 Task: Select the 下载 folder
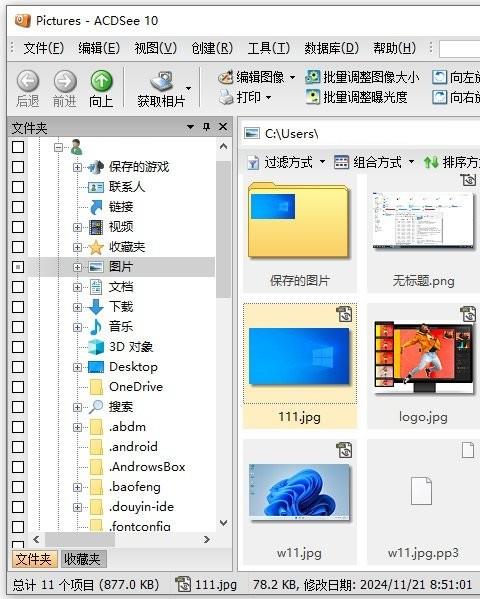click(x=121, y=307)
